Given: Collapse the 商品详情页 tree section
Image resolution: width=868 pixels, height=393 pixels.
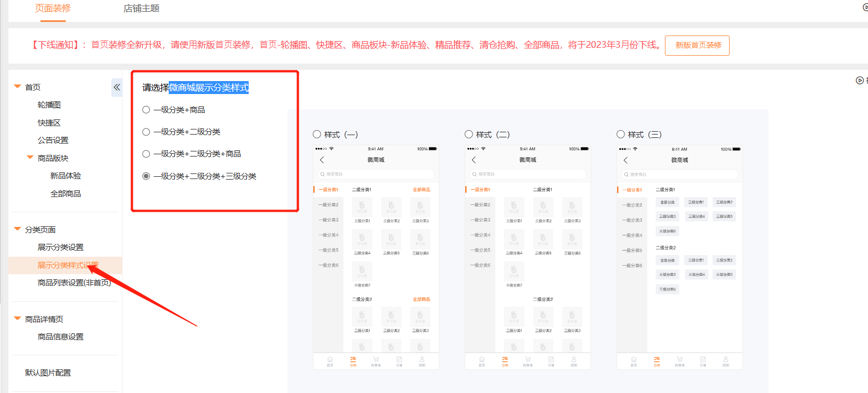Looking at the screenshot, I should [17, 319].
